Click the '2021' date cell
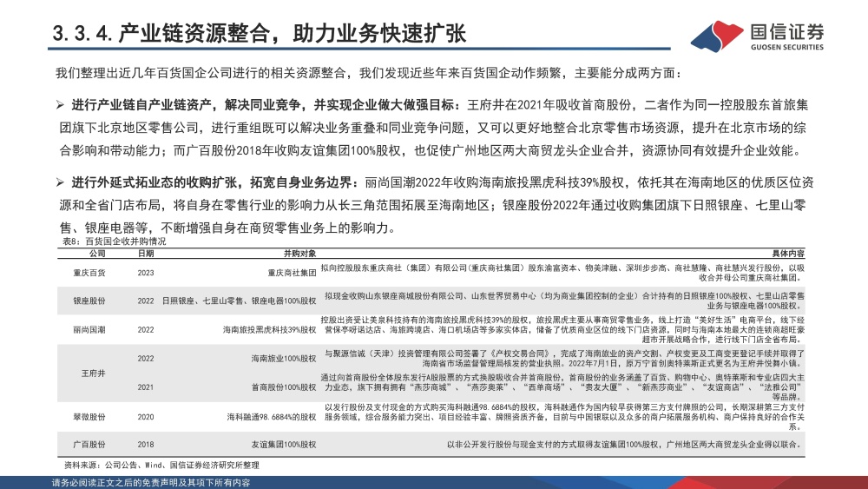Image resolution: width=868 pixels, height=489 pixels. pos(146,387)
